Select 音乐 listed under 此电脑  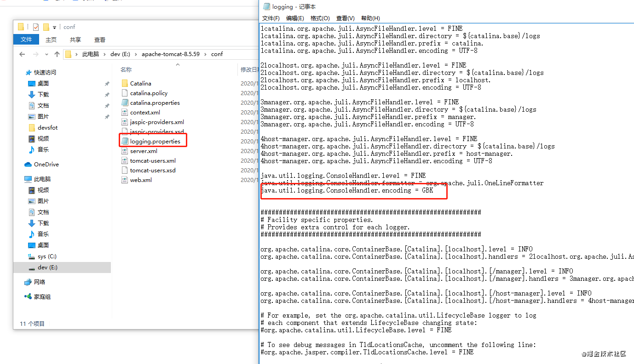[x=43, y=234]
